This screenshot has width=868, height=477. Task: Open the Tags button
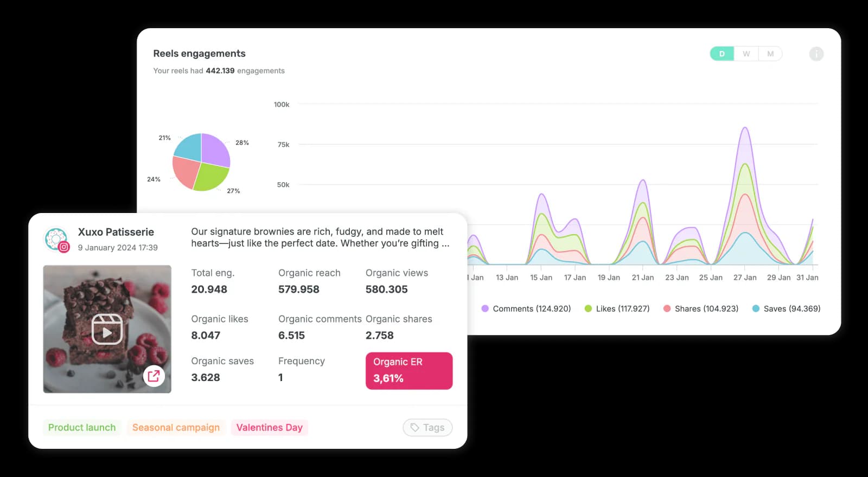(x=427, y=427)
